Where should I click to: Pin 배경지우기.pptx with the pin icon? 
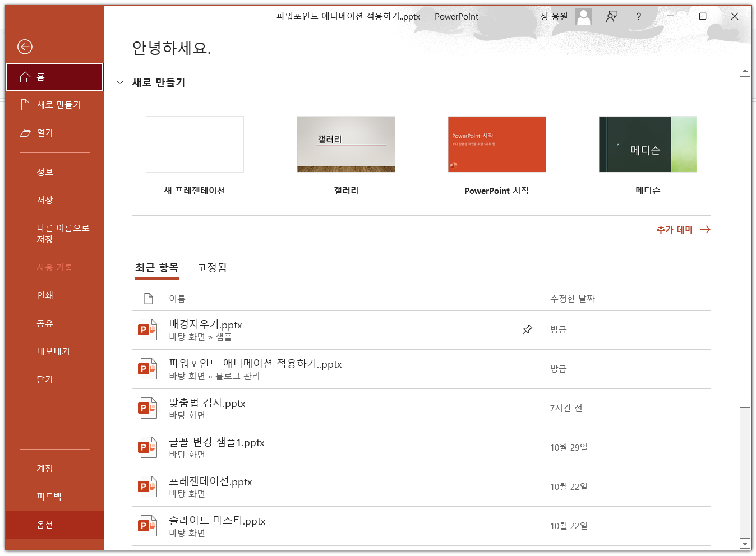(528, 330)
